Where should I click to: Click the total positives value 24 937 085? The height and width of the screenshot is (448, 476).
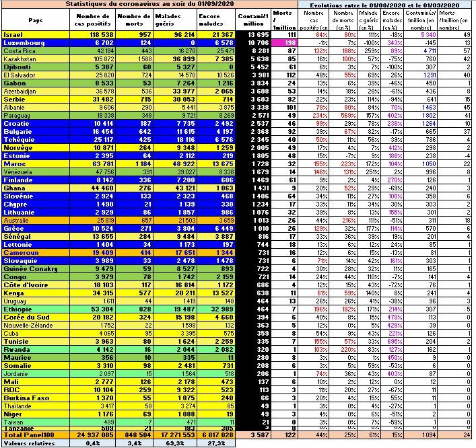tap(93, 435)
